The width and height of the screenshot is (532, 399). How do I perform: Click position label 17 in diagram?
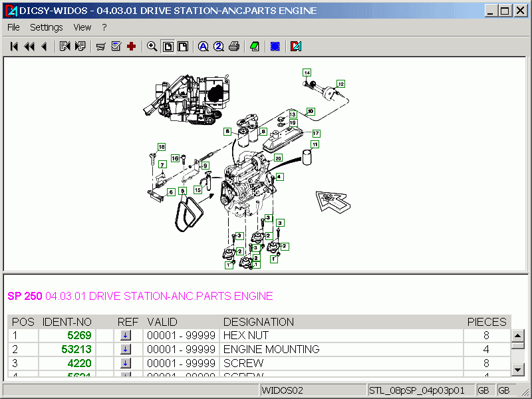(x=316, y=134)
